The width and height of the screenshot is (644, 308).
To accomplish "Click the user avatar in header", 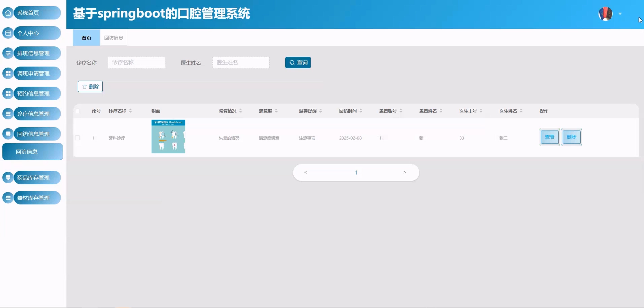I will point(605,14).
